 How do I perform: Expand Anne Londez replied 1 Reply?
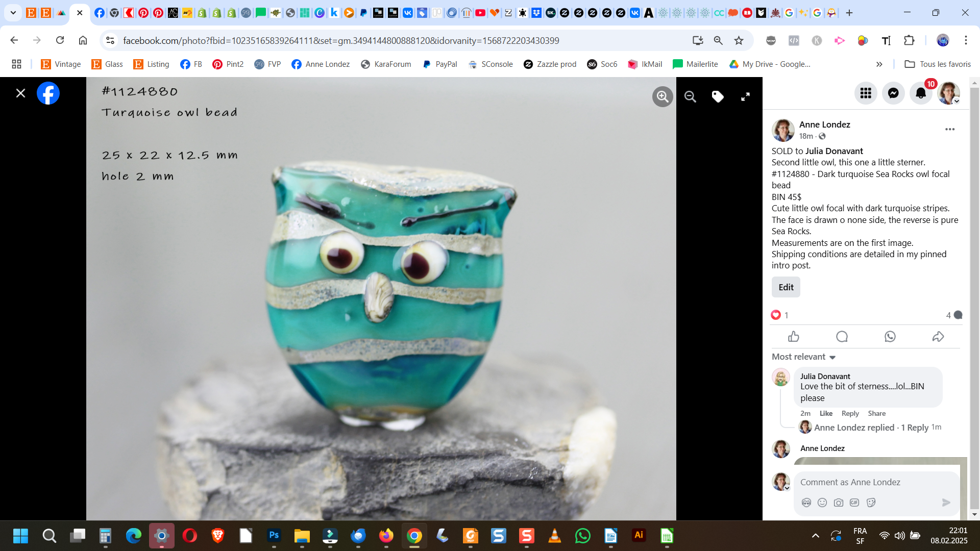pyautogui.click(x=871, y=428)
